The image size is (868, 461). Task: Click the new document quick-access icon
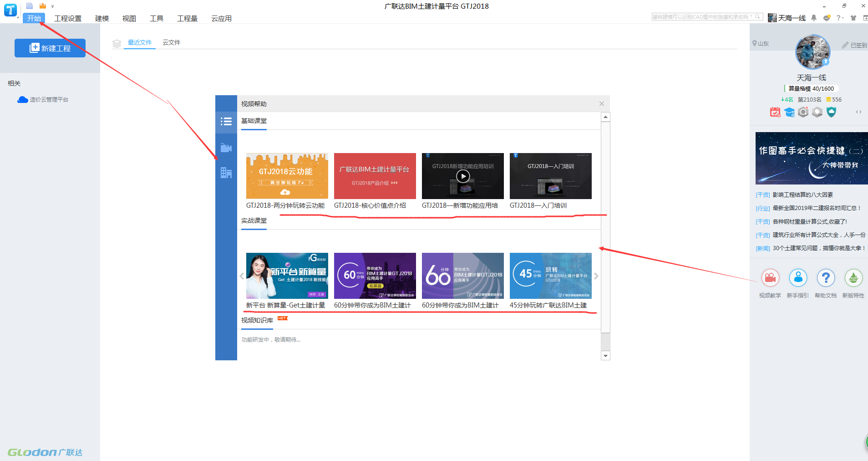[x=30, y=6]
